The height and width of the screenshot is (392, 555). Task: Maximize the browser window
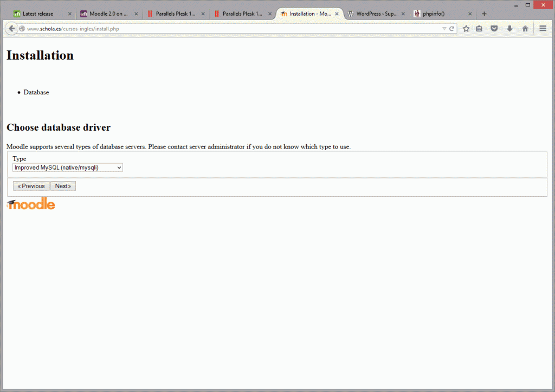click(x=528, y=5)
